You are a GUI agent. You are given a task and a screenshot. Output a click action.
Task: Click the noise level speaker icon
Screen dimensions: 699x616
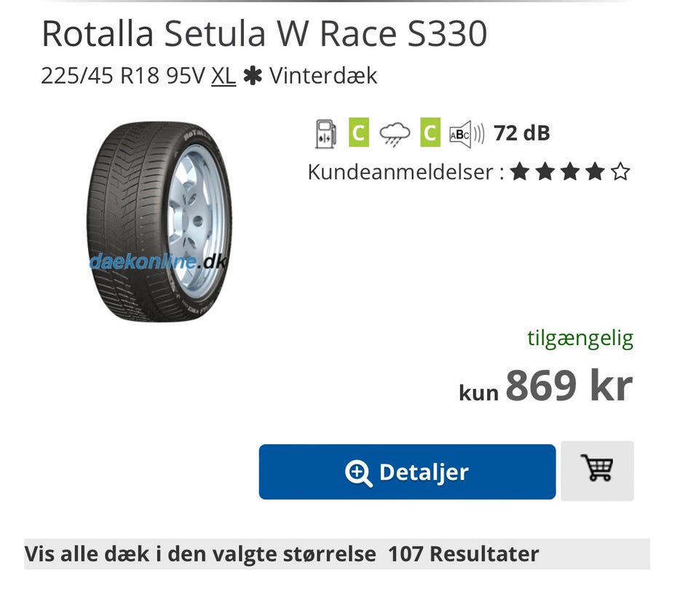[x=466, y=134]
